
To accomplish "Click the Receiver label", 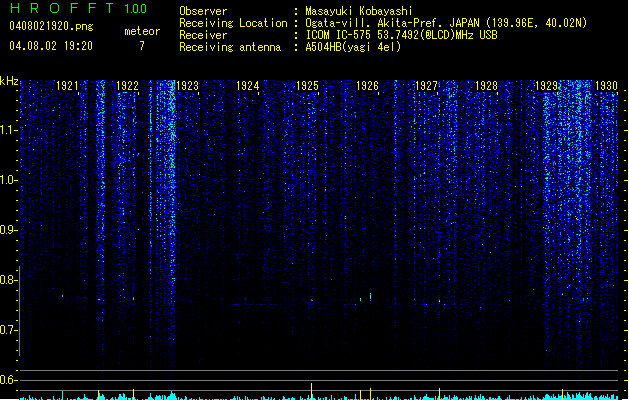I will click(x=203, y=35).
